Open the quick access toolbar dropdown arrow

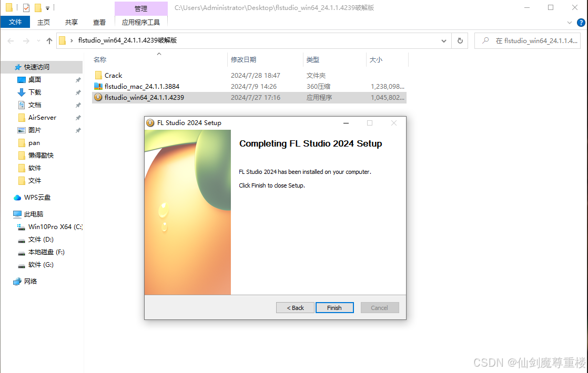47,8
